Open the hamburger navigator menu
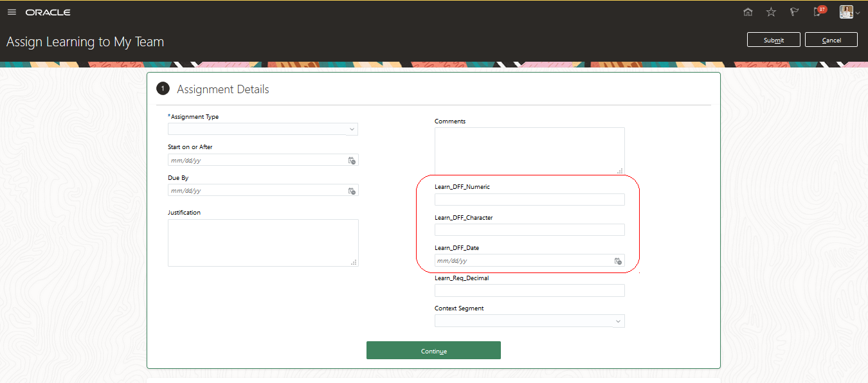 tap(12, 12)
